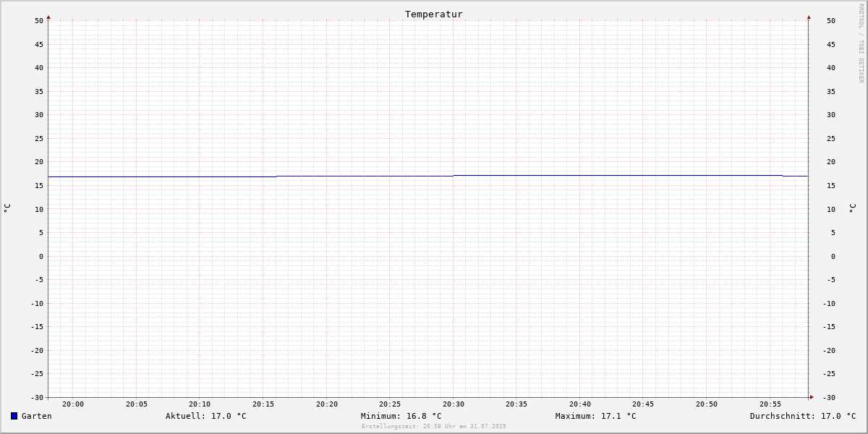Click the 20:40 time axis label
This screenshot has width=868, height=434.
click(580, 404)
